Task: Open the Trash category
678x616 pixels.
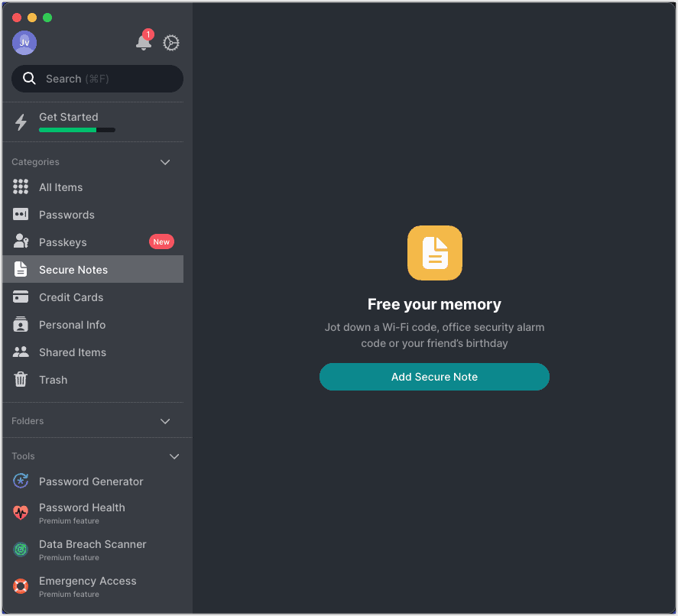Action: (93, 380)
